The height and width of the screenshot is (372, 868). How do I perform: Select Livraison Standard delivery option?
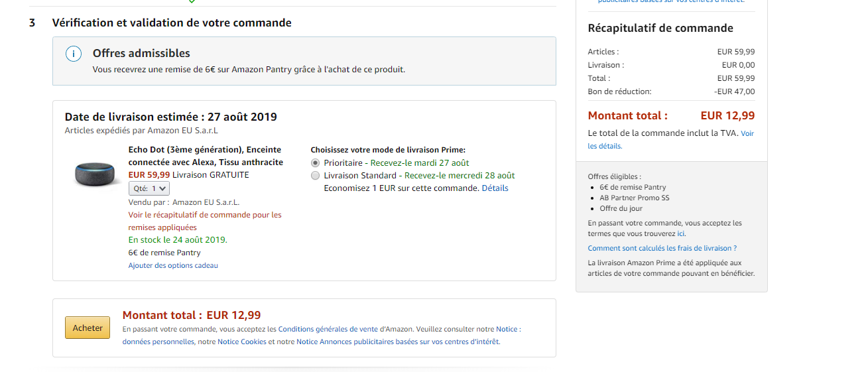(x=315, y=176)
